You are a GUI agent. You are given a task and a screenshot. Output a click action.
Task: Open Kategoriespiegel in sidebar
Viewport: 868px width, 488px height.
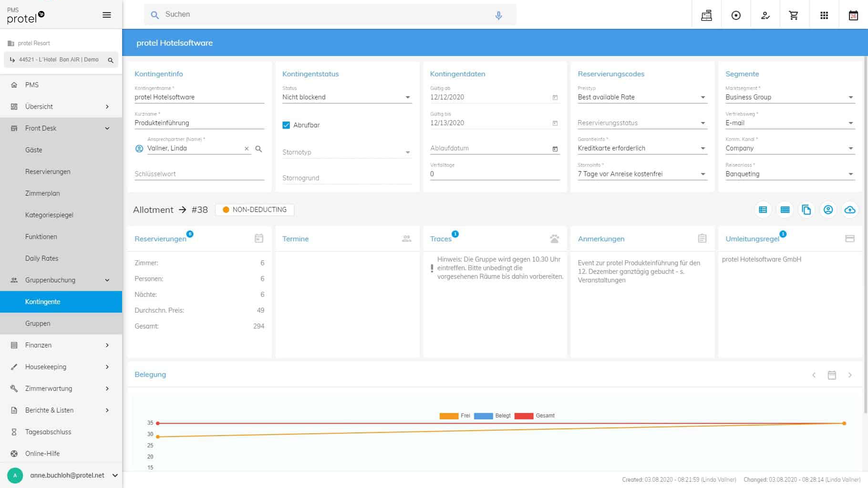click(x=61, y=215)
